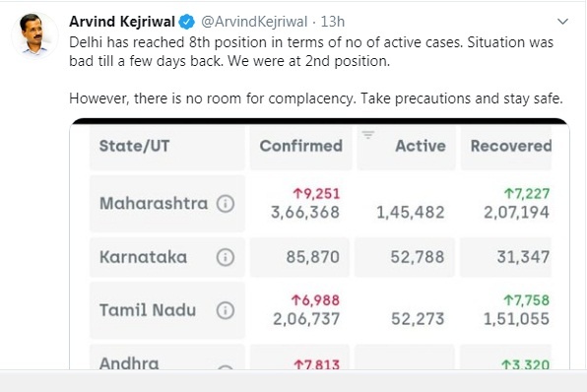Select the Karnataka row name
Viewport: 587px width, 392px height.
coord(143,257)
